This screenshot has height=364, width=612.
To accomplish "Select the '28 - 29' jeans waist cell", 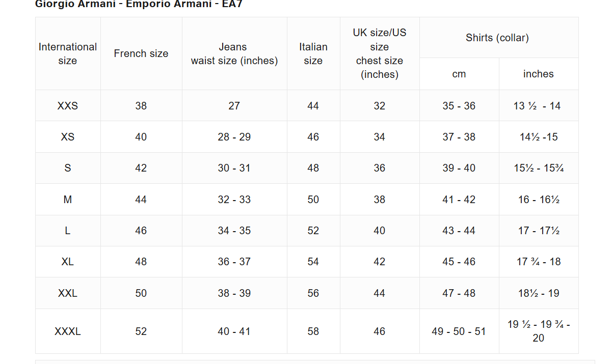I will (x=234, y=137).
